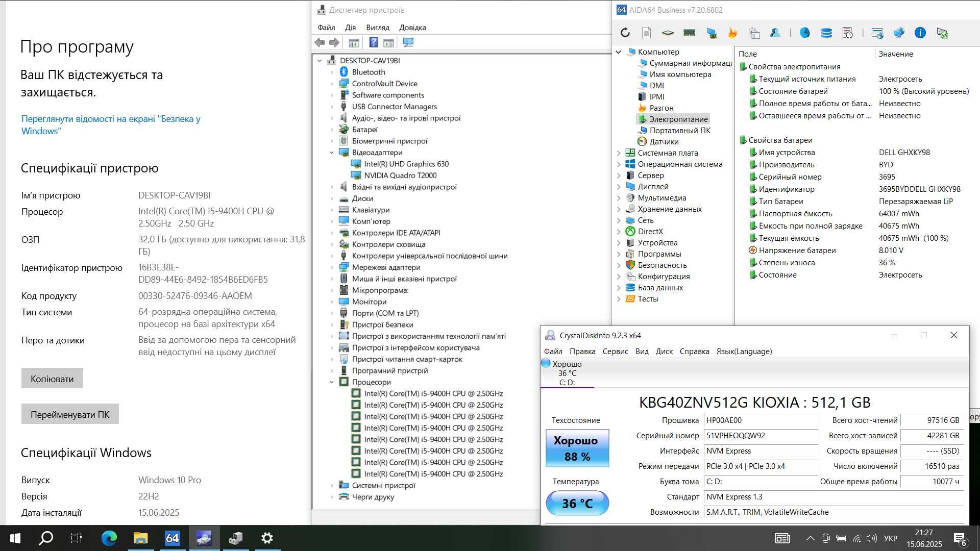Click the AIDA64 monitor diagnostics toolbar icon
The width and height of the screenshot is (980, 551).
click(711, 33)
